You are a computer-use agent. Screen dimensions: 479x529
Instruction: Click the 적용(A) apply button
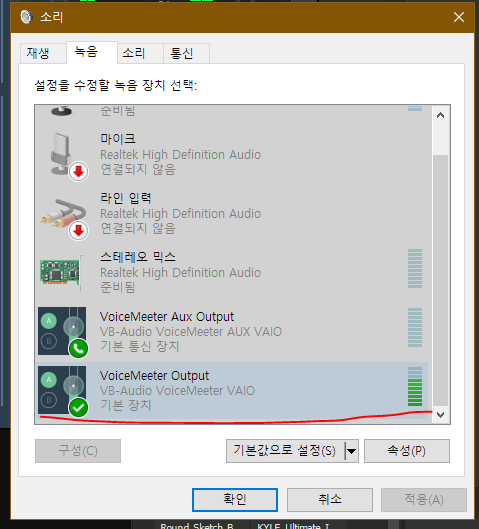[424, 500]
